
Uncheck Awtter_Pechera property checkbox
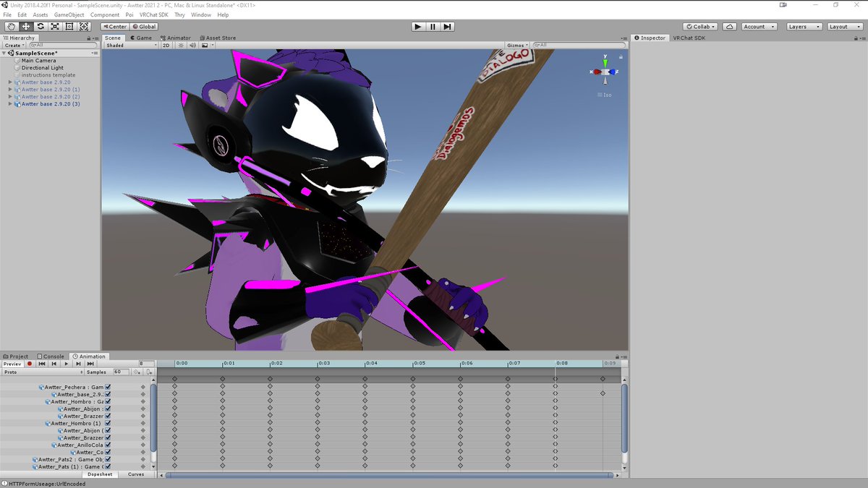coord(108,387)
